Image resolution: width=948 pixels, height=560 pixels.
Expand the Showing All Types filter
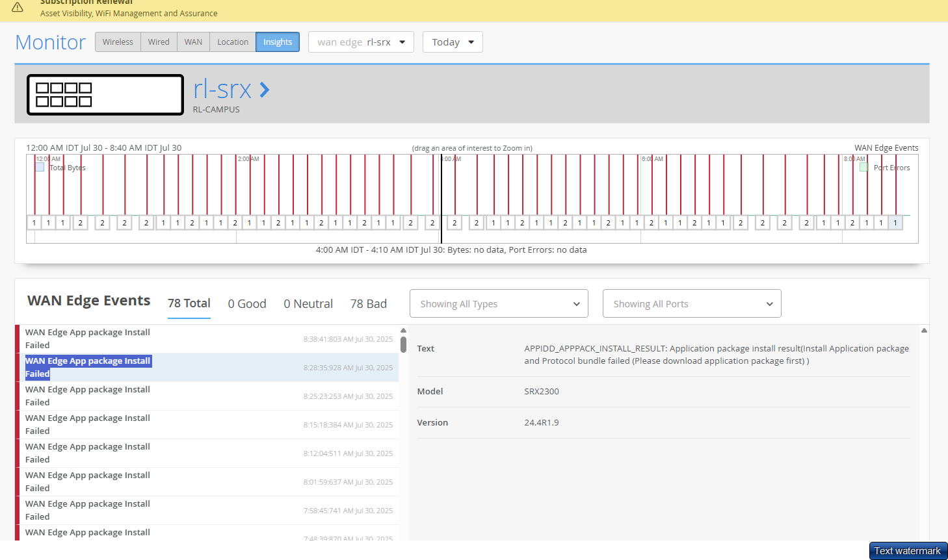(499, 303)
